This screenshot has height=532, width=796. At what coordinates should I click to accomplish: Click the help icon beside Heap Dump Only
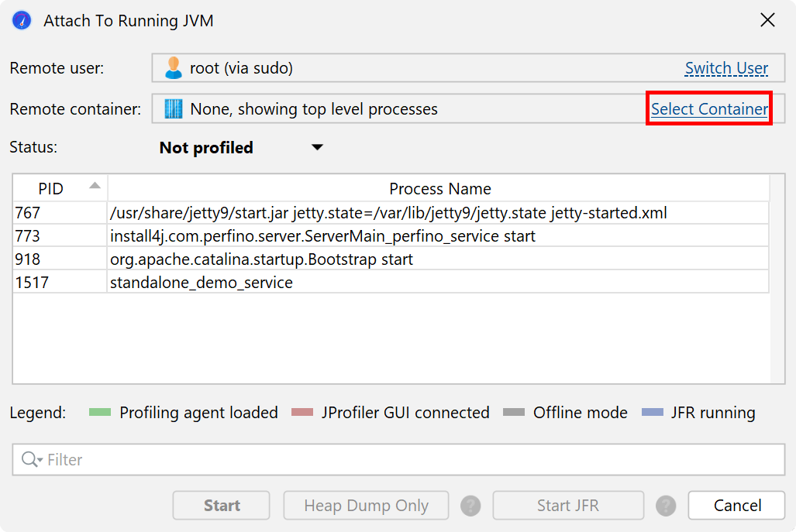tap(470, 506)
